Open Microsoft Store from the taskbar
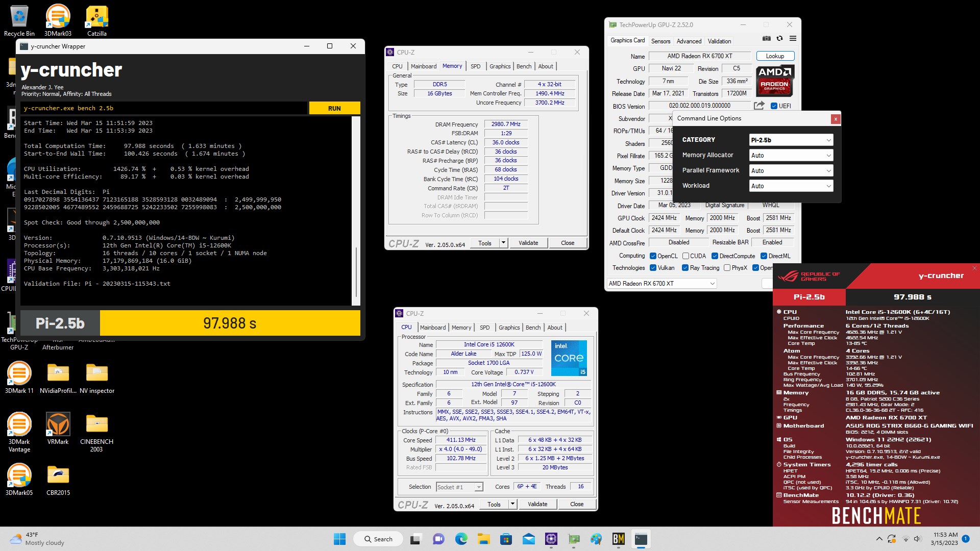This screenshot has width=980, height=551. tap(506, 539)
